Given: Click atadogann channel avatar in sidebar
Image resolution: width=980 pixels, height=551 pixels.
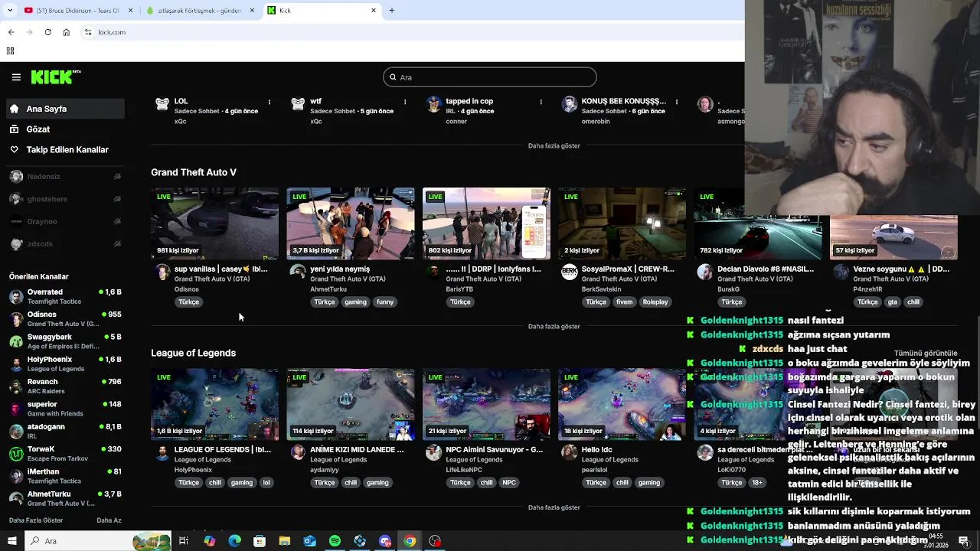Looking at the screenshot, I should (x=16, y=432).
